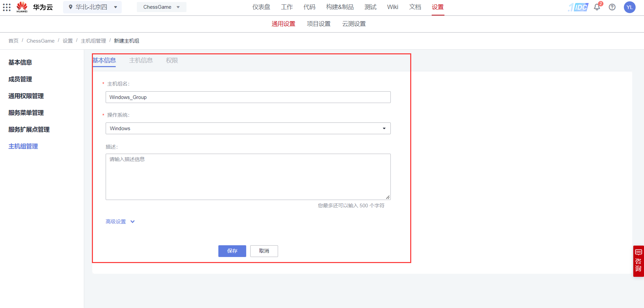The width and height of the screenshot is (644, 308).
Task: Open the notification bell with badge 2
Action: coord(597,7)
